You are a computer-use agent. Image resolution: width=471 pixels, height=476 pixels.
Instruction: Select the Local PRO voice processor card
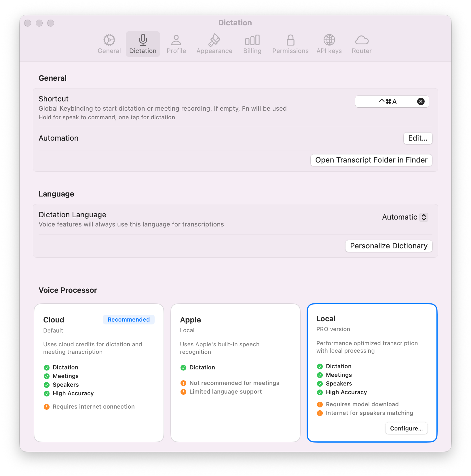point(372,373)
